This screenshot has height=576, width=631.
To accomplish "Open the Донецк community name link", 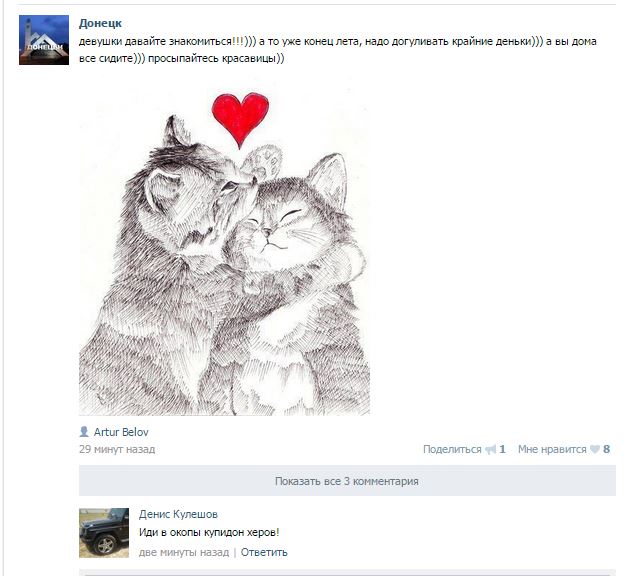I will coord(100,23).
